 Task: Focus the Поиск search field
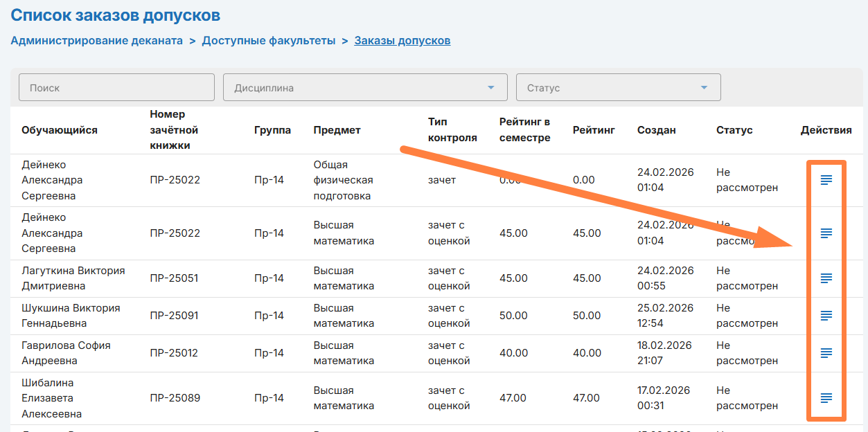pos(116,88)
